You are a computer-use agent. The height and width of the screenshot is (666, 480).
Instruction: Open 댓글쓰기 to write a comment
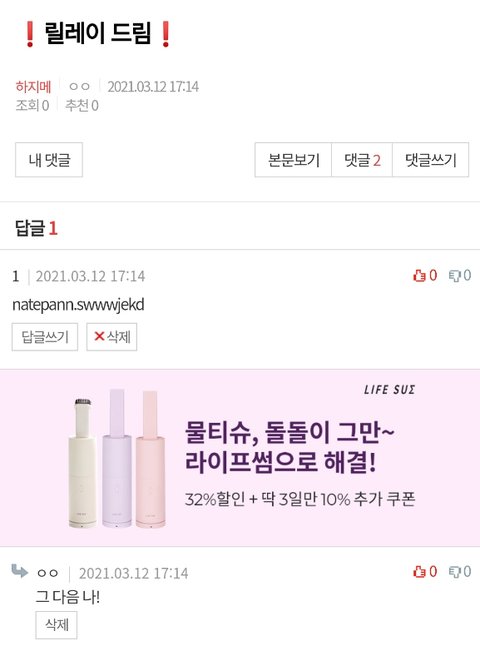pos(431,160)
